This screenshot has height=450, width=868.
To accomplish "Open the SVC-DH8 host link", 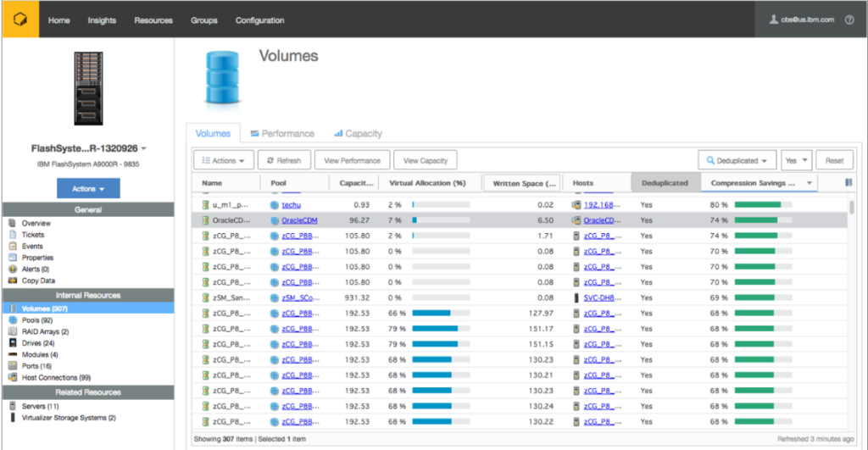I will (599, 297).
